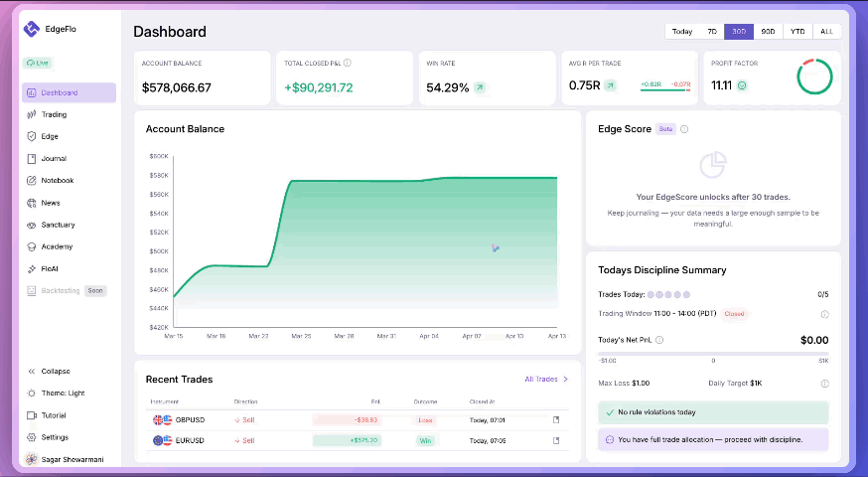This screenshot has width=868, height=477.
Task: Click the No rule violations today banner
Action: 713,412
